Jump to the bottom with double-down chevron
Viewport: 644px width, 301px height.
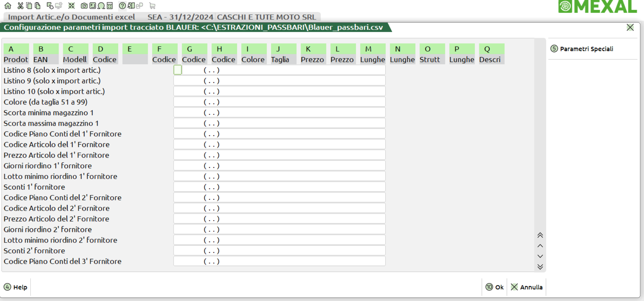pyautogui.click(x=540, y=267)
